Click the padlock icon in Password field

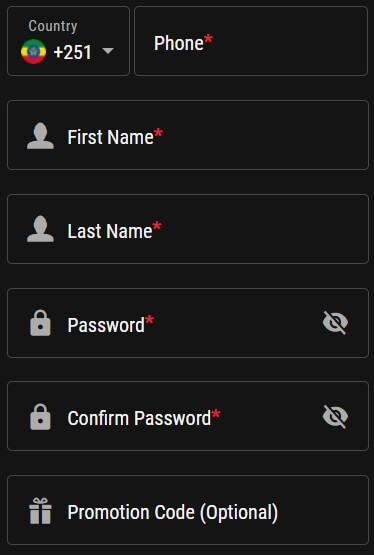40,323
